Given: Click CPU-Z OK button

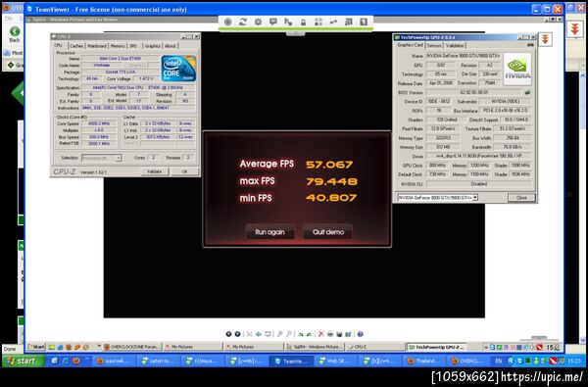Looking at the screenshot, I should [184, 171].
